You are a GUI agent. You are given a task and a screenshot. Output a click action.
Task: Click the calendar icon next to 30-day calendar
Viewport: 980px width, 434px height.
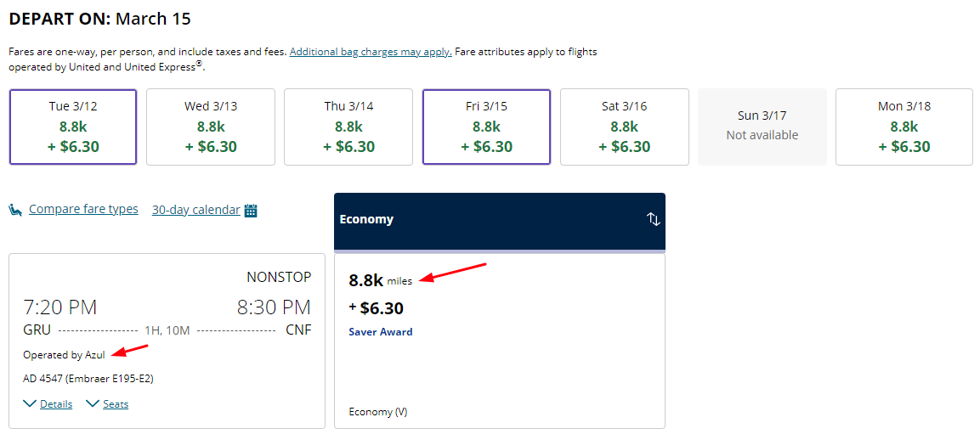tap(251, 211)
